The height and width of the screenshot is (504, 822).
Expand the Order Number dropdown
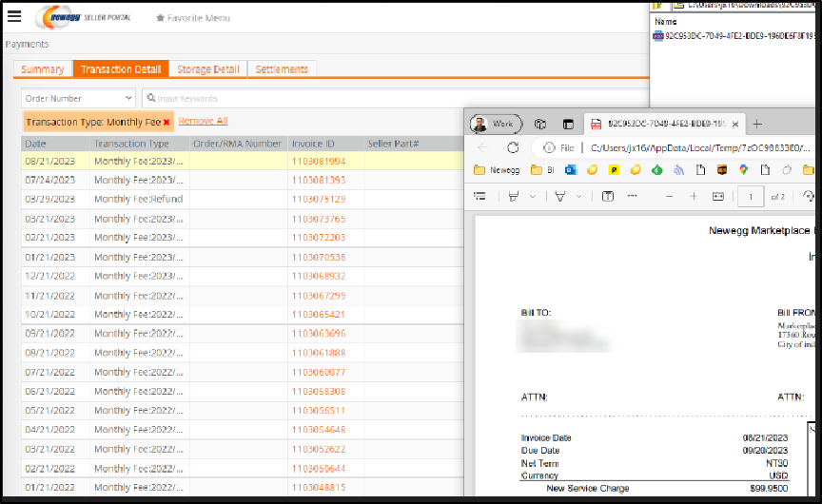pyautogui.click(x=78, y=98)
